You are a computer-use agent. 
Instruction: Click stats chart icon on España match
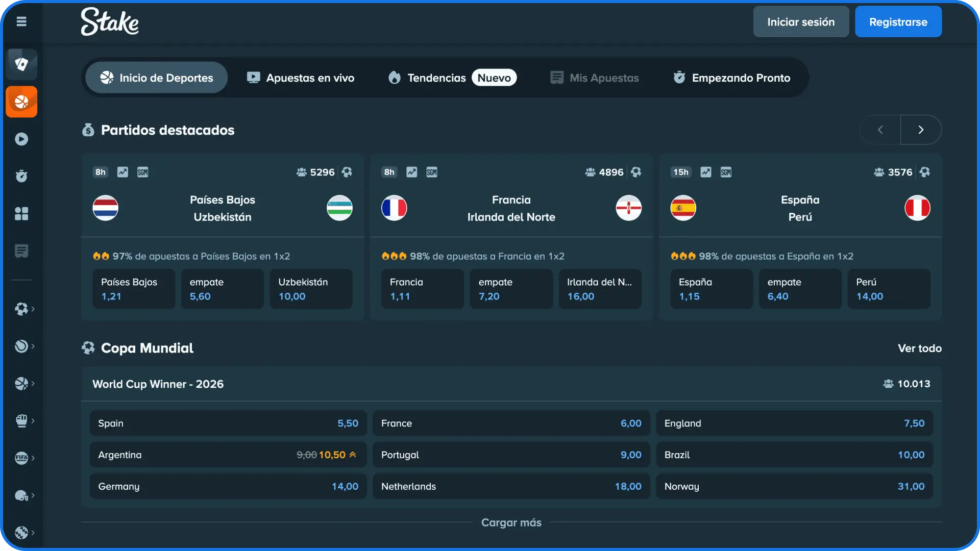tap(706, 172)
